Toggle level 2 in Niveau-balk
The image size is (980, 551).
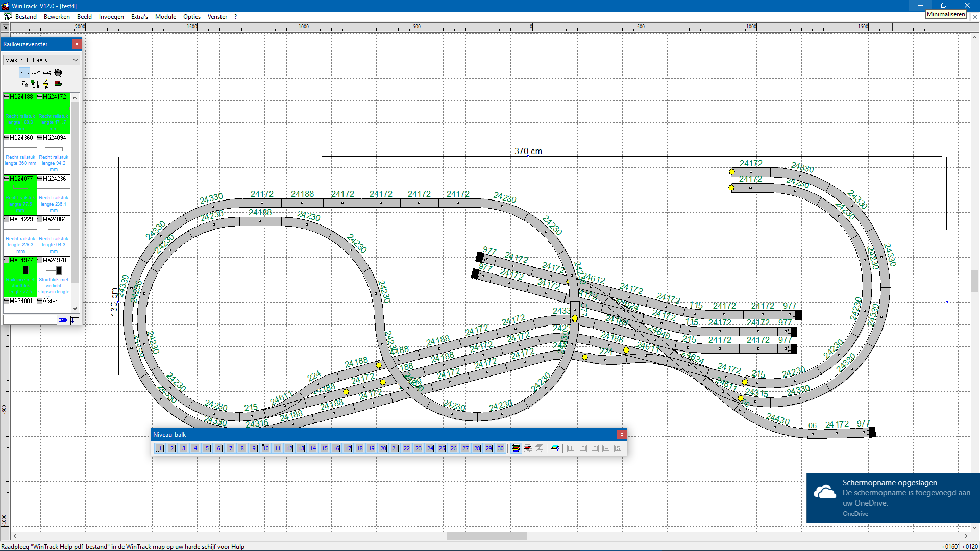(172, 448)
